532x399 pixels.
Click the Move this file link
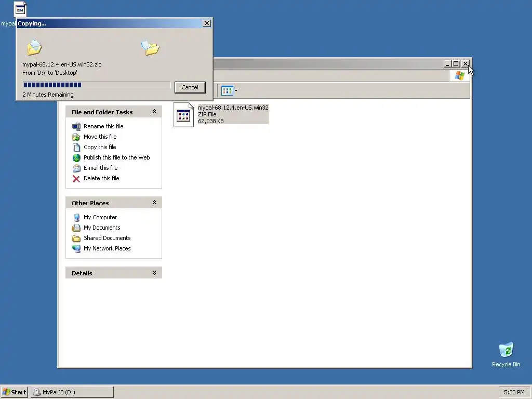click(100, 137)
